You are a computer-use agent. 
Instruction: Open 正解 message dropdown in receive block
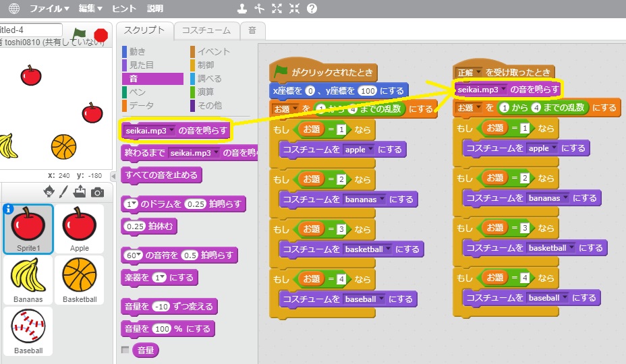click(x=478, y=72)
